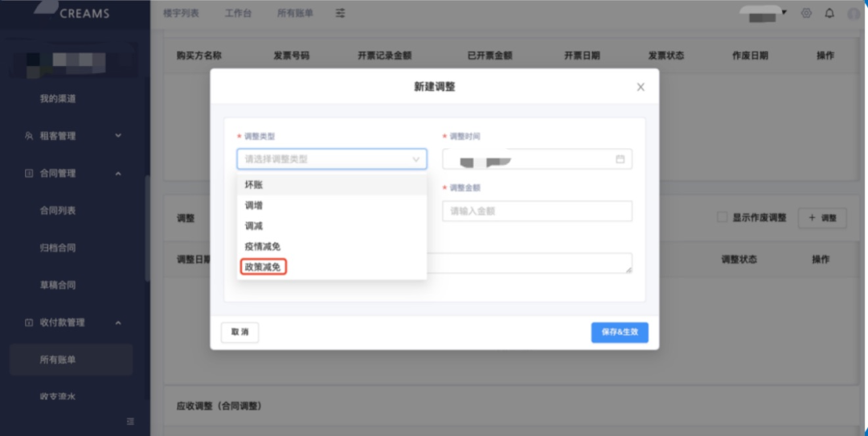Click the 收付款管理 icon

(29, 323)
